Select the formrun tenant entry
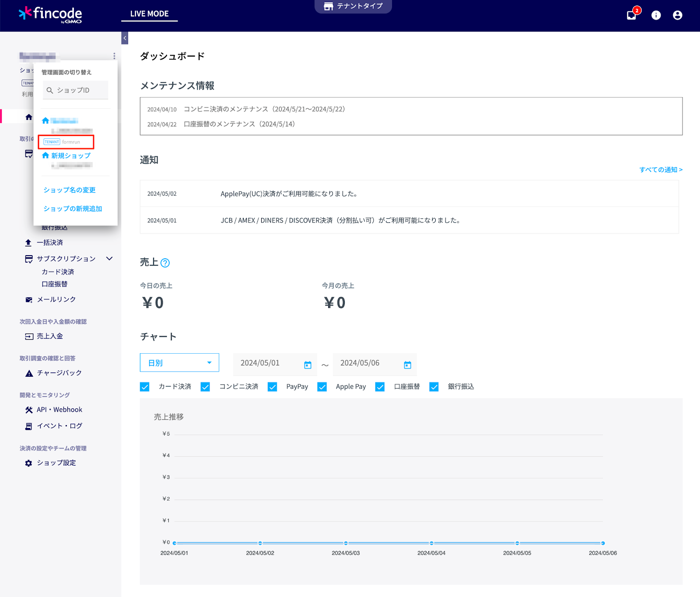Image resolution: width=700 pixels, height=597 pixels. pos(66,142)
